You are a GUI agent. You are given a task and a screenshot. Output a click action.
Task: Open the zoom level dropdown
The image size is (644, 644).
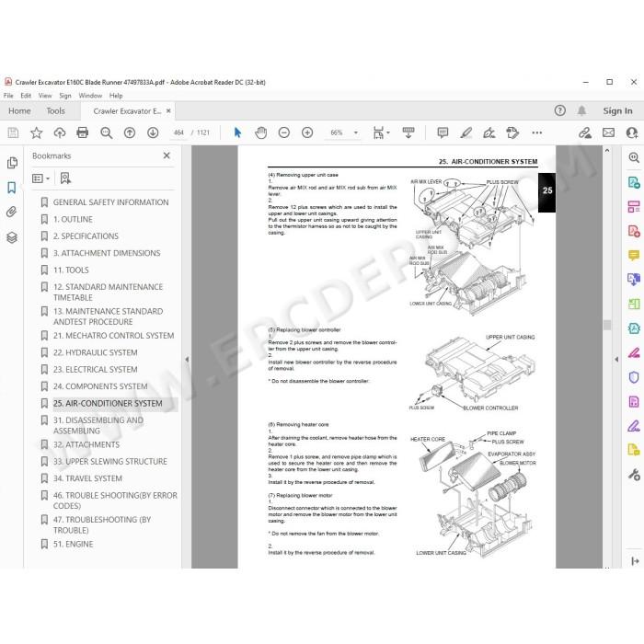356,132
